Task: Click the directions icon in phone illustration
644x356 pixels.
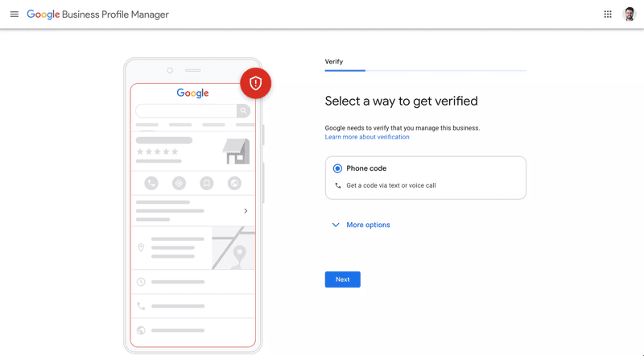Action: 179,183
